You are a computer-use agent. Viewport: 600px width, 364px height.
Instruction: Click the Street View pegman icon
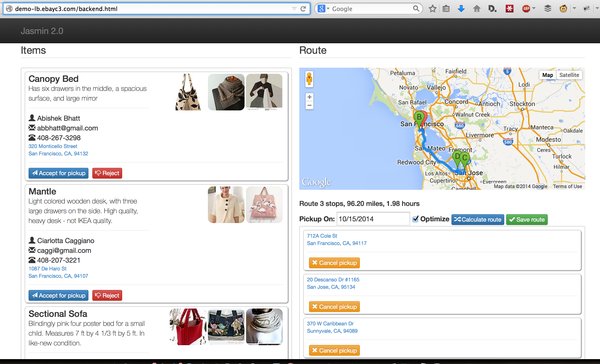click(309, 79)
